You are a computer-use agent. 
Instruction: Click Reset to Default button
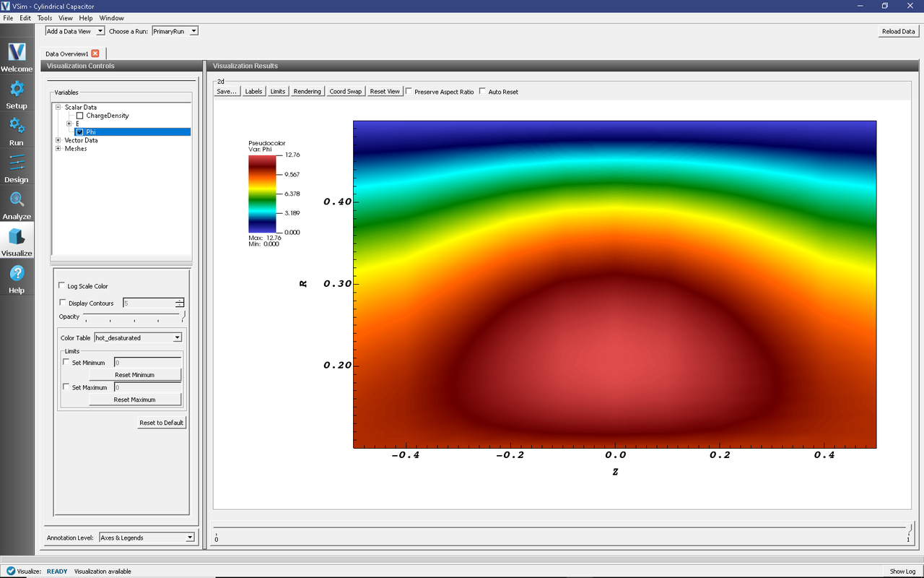pyautogui.click(x=162, y=423)
